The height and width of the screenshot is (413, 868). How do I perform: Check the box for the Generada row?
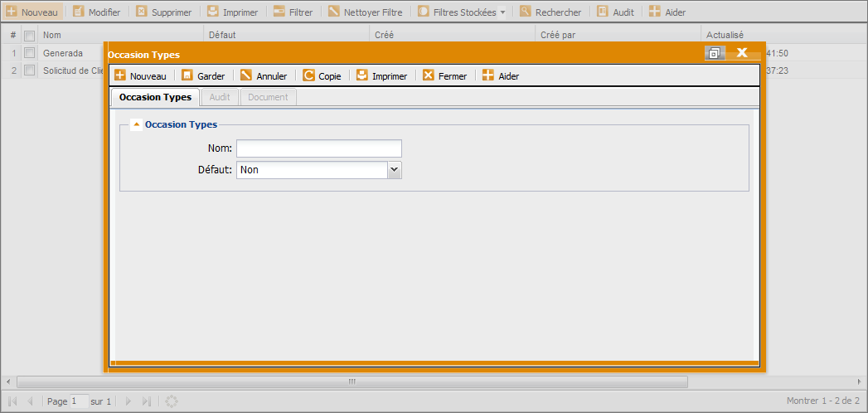30,53
